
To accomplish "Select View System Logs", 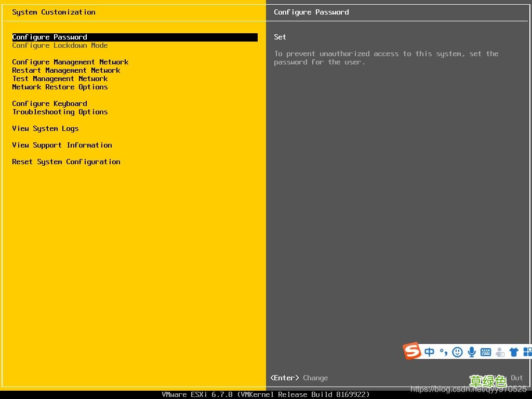I will coord(45,129).
